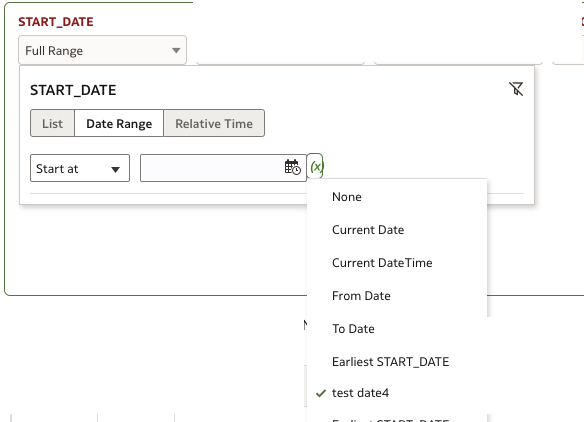Click into the start date input field

[x=212, y=168]
